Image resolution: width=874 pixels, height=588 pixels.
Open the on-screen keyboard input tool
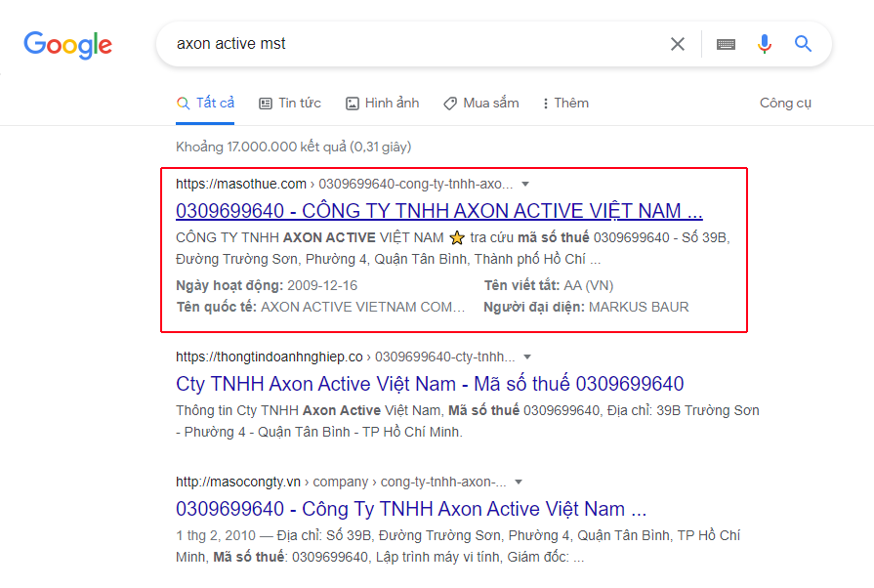[726, 44]
